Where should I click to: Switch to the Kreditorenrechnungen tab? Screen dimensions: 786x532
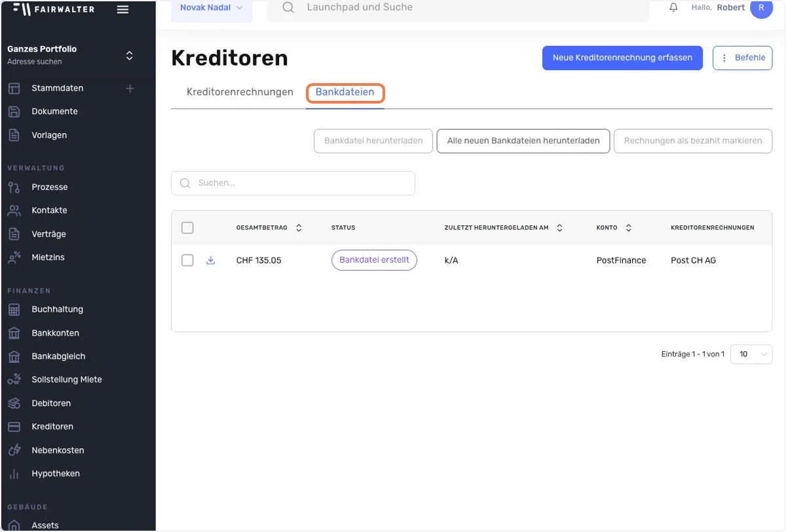click(240, 92)
